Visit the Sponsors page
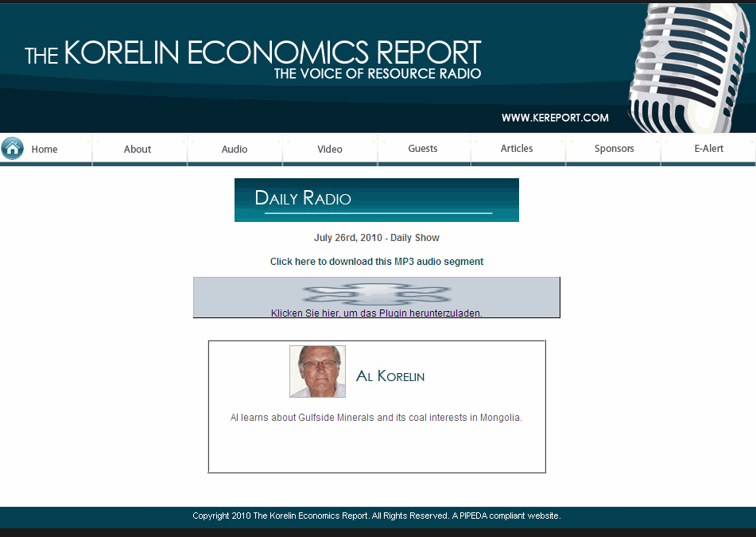This screenshot has height=537, width=756. [614, 149]
